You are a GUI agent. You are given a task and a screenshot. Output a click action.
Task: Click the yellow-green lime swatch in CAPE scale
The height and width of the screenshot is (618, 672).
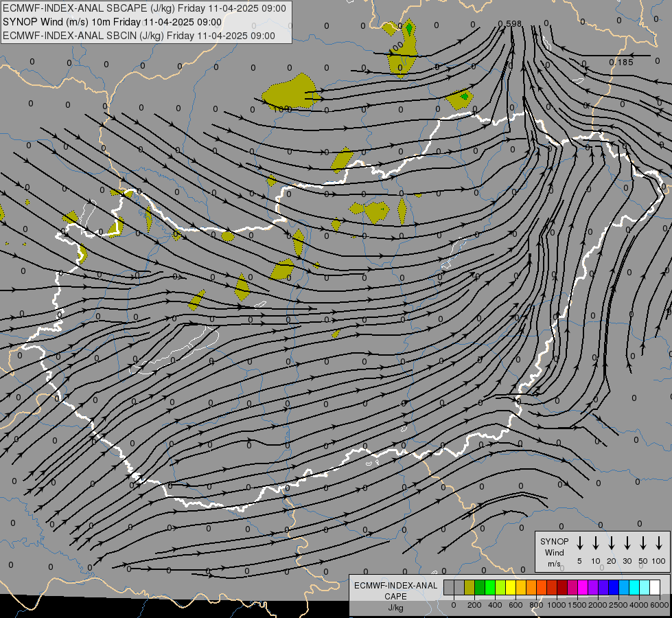click(500, 588)
